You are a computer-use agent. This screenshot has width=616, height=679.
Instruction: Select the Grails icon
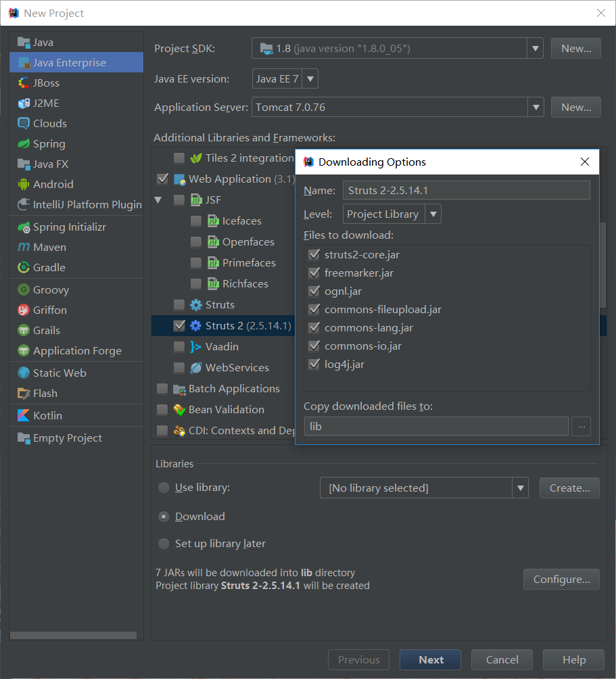24,331
